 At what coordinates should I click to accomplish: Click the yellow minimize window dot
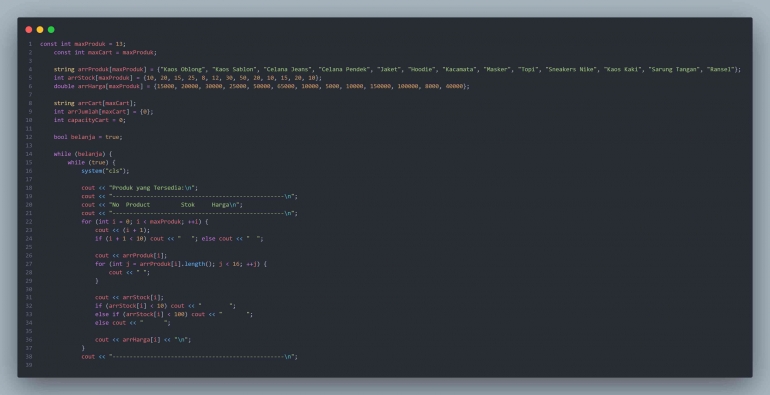40,29
